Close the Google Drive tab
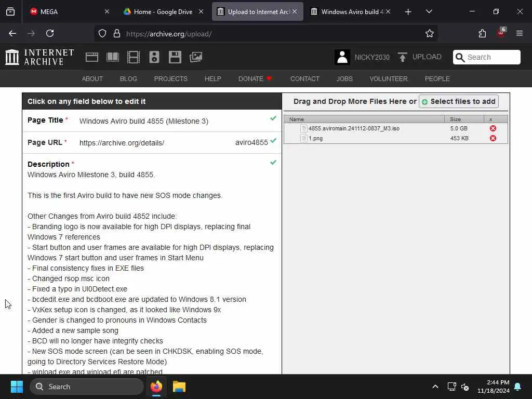Viewport: 532px width, 399px height. pyautogui.click(x=201, y=11)
